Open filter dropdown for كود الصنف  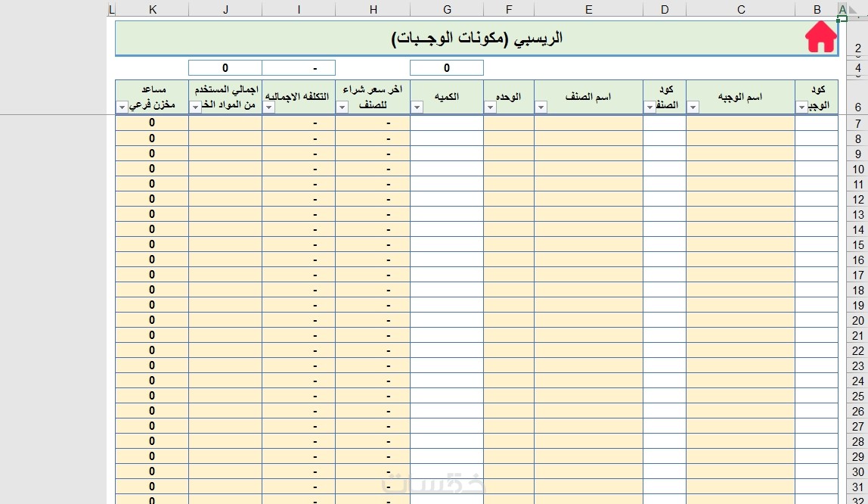coord(650,107)
